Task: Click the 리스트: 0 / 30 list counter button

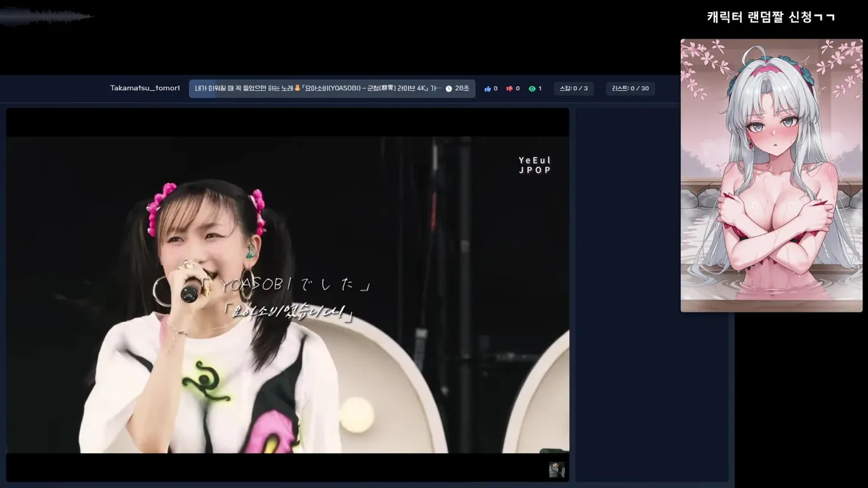Action: coord(630,89)
